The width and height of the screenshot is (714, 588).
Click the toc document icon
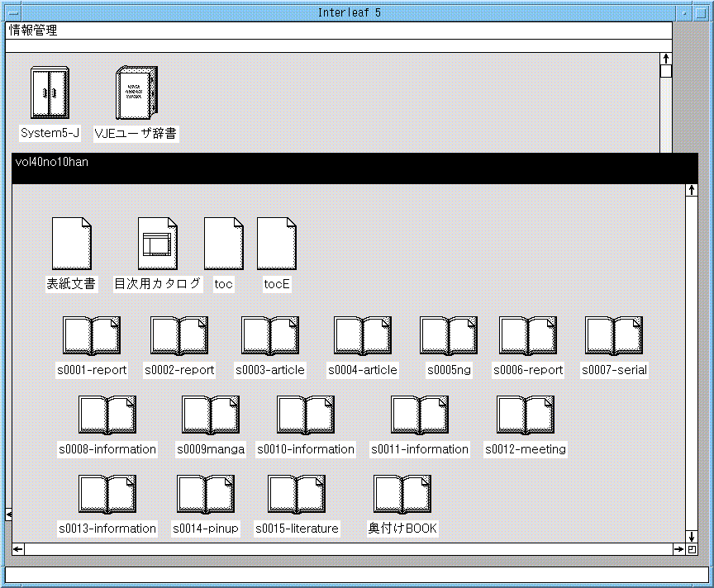pyautogui.click(x=224, y=244)
